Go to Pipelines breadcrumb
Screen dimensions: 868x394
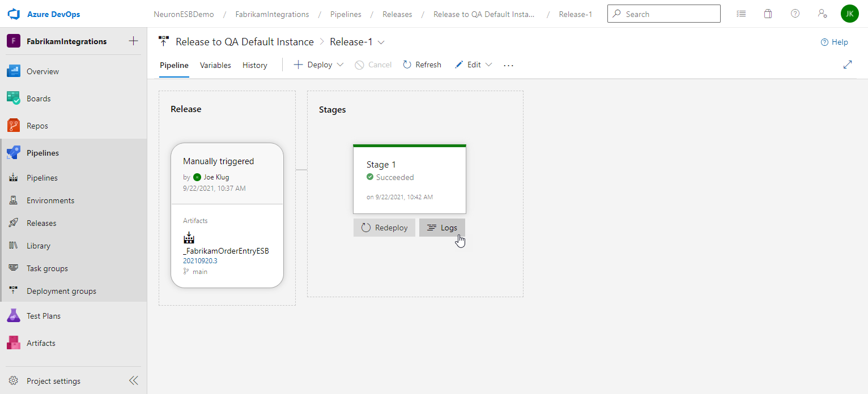click(x=346, y=14)
